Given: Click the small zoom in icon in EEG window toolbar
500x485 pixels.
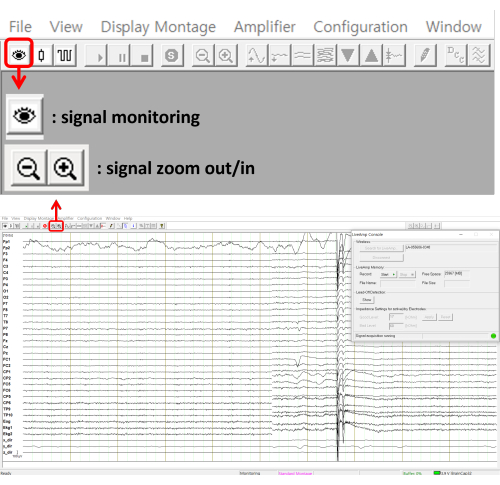Looking at the screenshot, I should click(59, 226).
